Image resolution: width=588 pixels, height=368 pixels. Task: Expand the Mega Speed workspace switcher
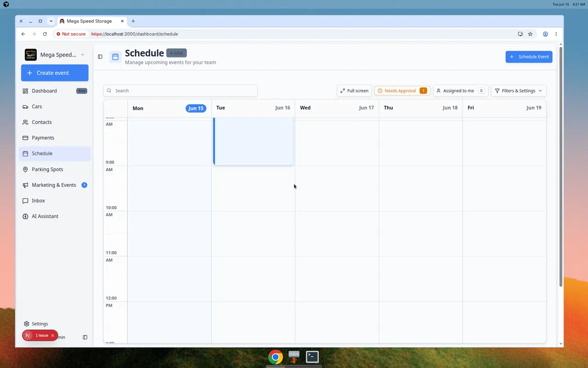[x=55, y=55]
